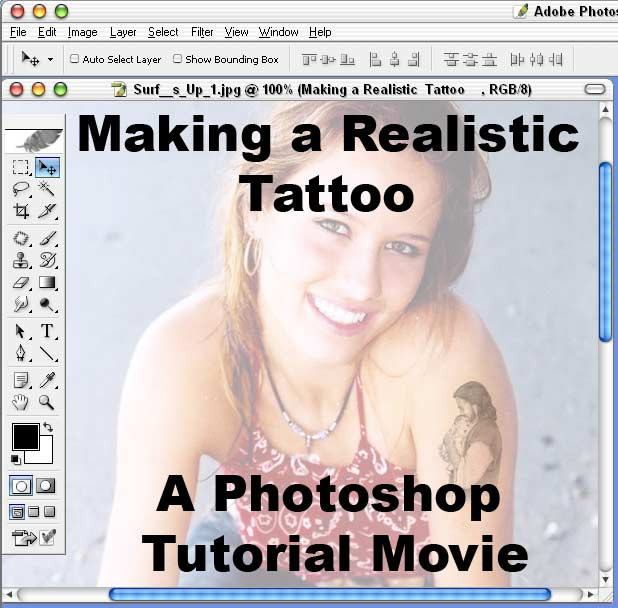The image size is (618, 608).
Task: Select the Crop tool
Action: (x=20, y=211)
